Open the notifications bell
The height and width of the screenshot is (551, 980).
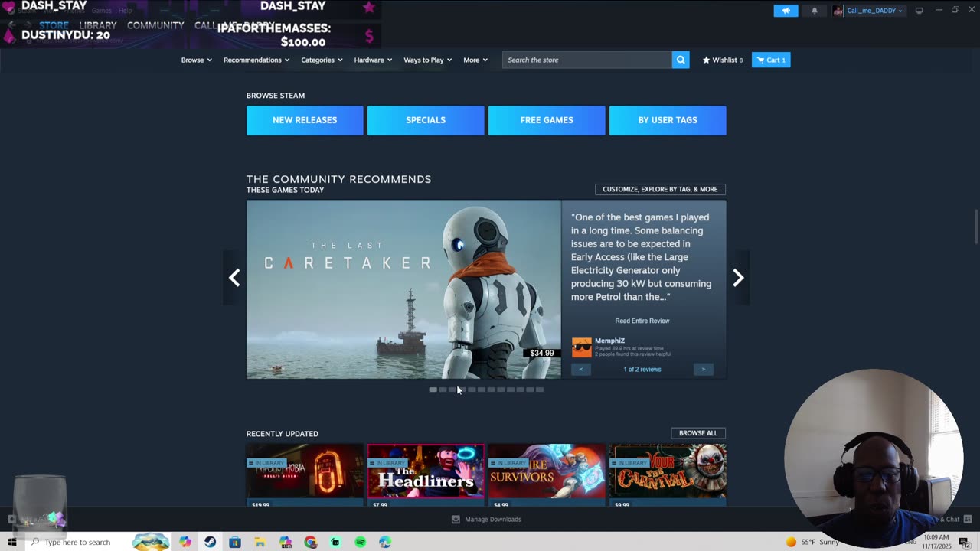click(814, 11)
